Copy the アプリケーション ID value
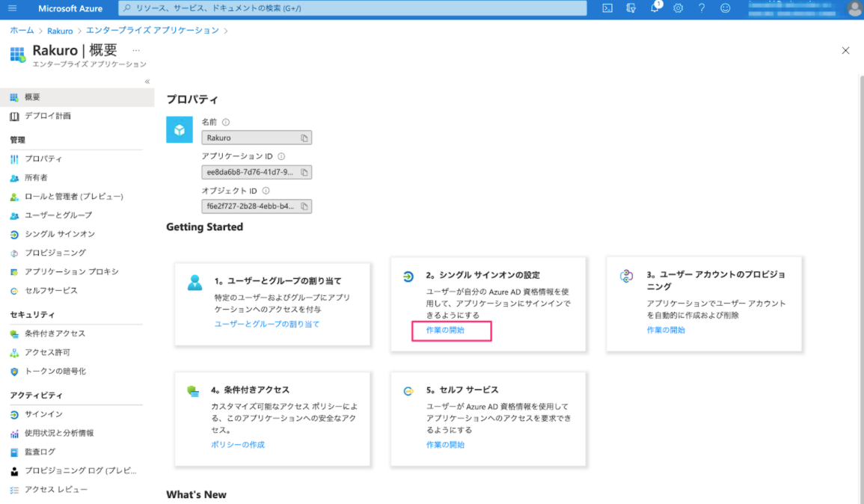 tap(304, 173)
